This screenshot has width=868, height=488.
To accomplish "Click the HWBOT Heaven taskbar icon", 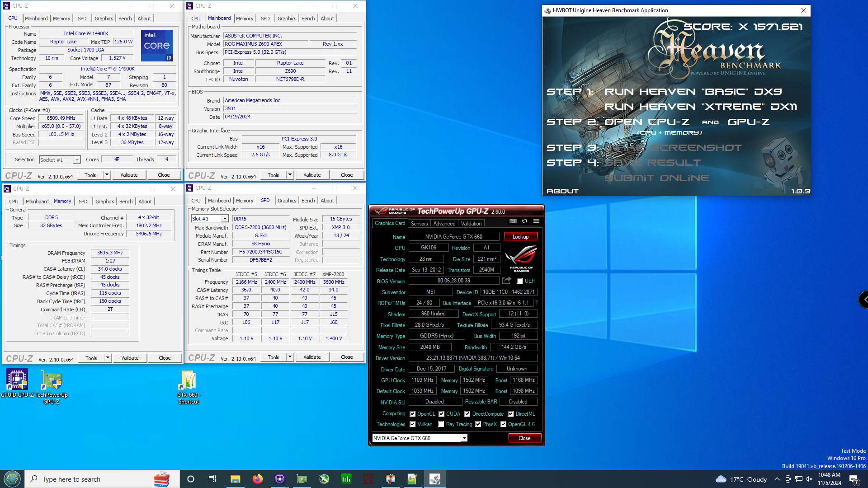I will tap(435, 479).
